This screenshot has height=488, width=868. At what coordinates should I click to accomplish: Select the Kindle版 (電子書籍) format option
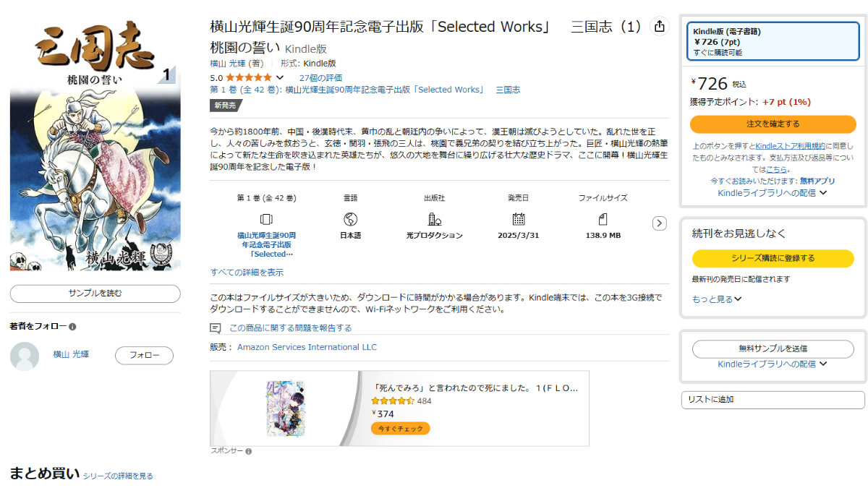pos(773,41)
